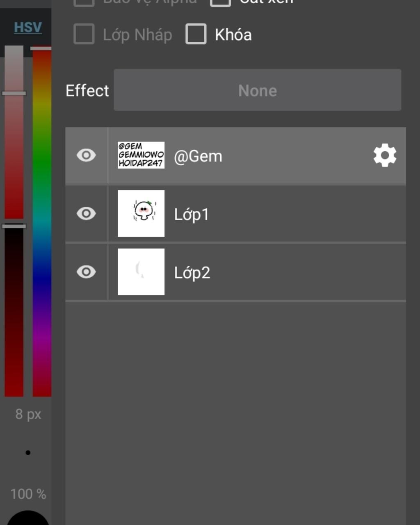Switch color mode via HSV link
420x525 pixels.
coord(28,27)
